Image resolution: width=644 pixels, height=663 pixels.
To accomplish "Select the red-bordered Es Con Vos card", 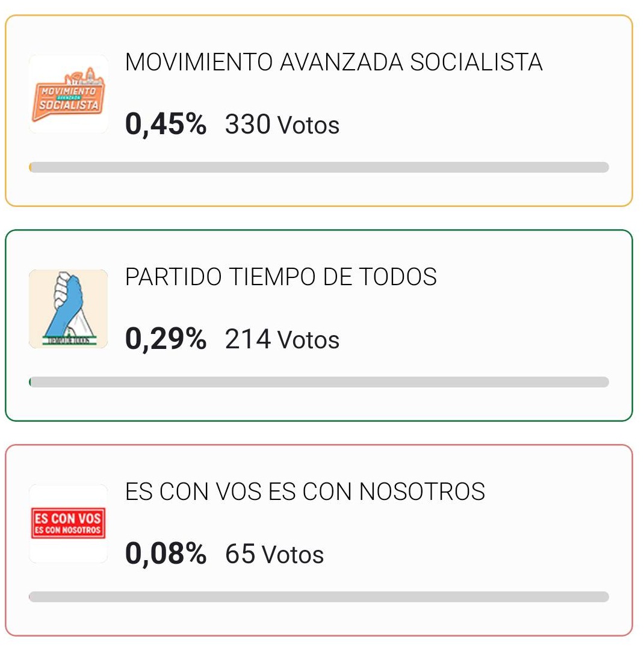I will pos(319,540).
